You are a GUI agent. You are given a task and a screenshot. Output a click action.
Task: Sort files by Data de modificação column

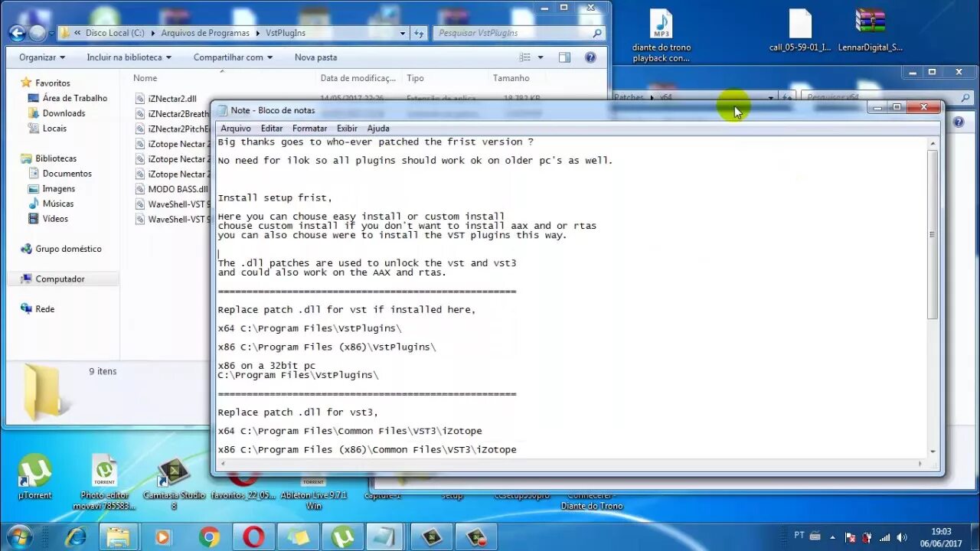click(358, 78)
